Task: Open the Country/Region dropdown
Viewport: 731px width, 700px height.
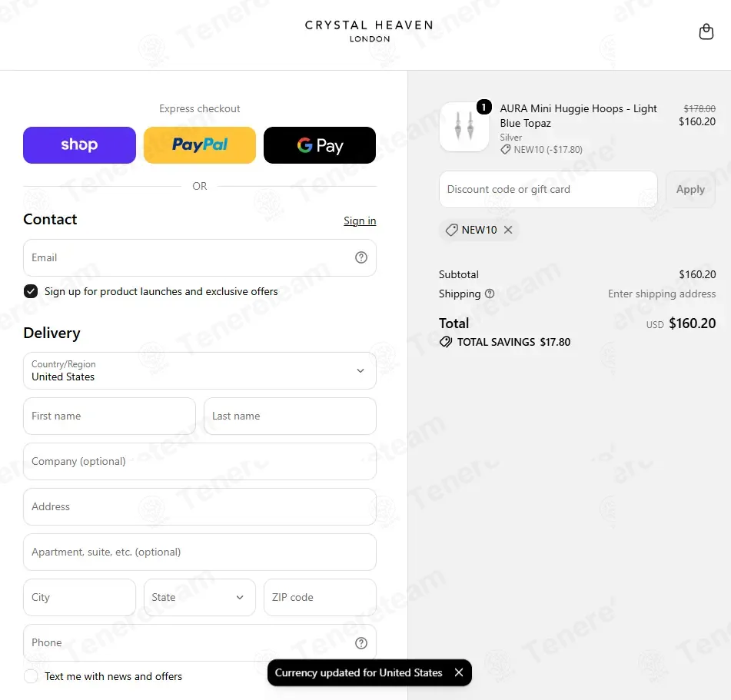Action: point(200,370)
